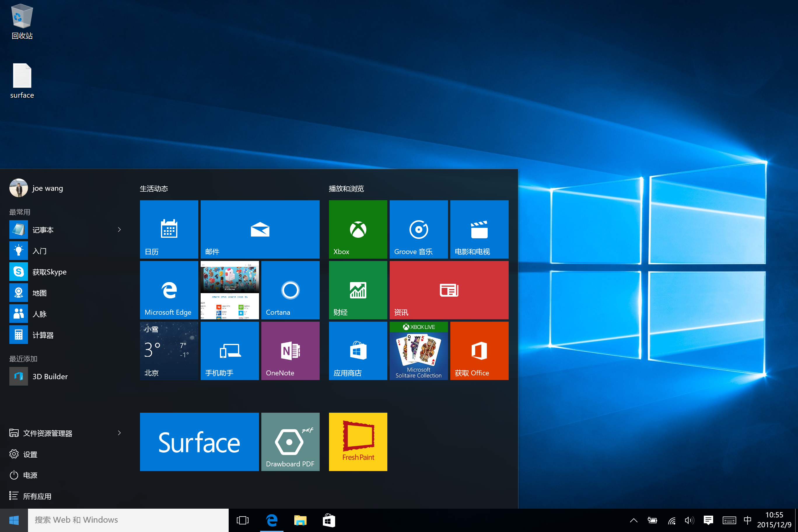Open the 应用商店 store tile
Image resolution: width=798 pixels, height=532 pixels.
pyautogui.click(x=358, y=351)
